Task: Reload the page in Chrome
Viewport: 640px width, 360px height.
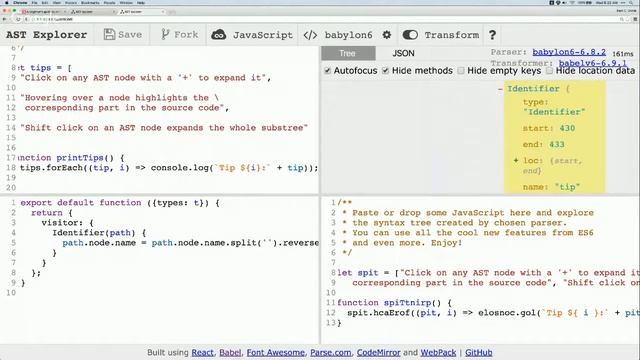Action: (18, 19)
